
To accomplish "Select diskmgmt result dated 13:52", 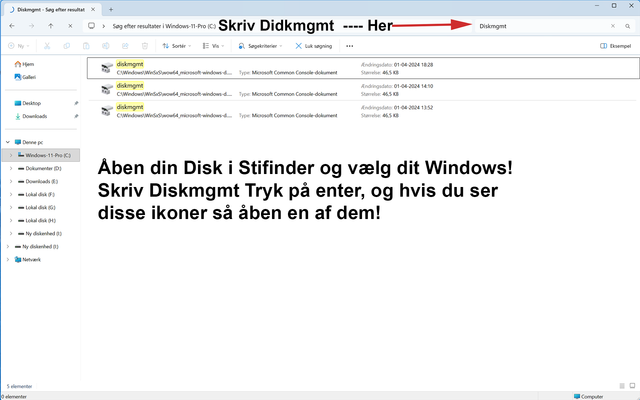I will pyautogui.click(x=363, y=111).
